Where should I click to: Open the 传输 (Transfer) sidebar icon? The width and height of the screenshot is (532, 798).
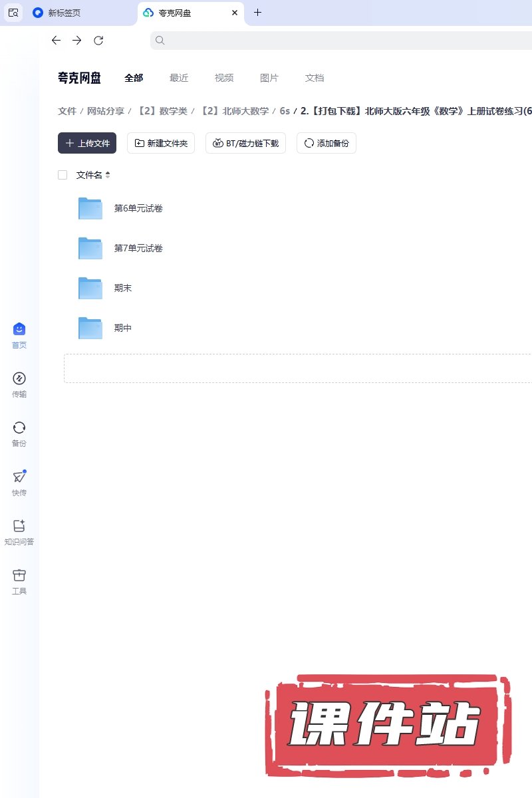tap(19, 379)
